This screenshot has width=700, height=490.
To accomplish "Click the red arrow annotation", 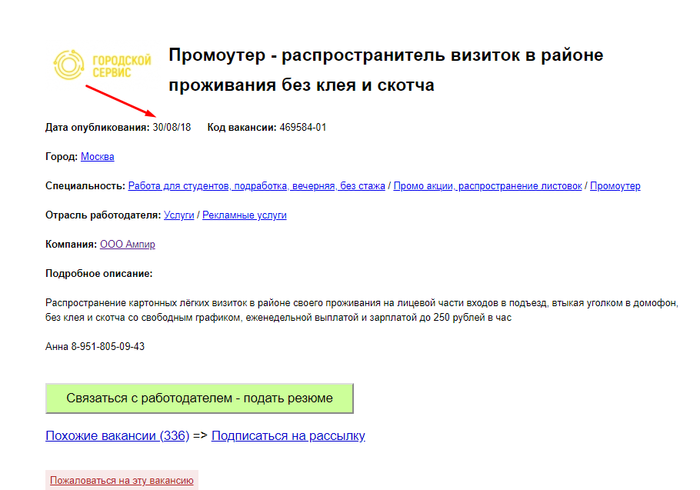I will 118,101.
